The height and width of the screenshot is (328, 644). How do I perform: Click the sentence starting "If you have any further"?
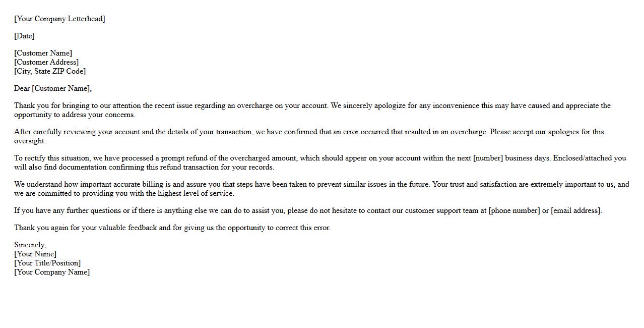pyautogui.click(x=202, y=210)
